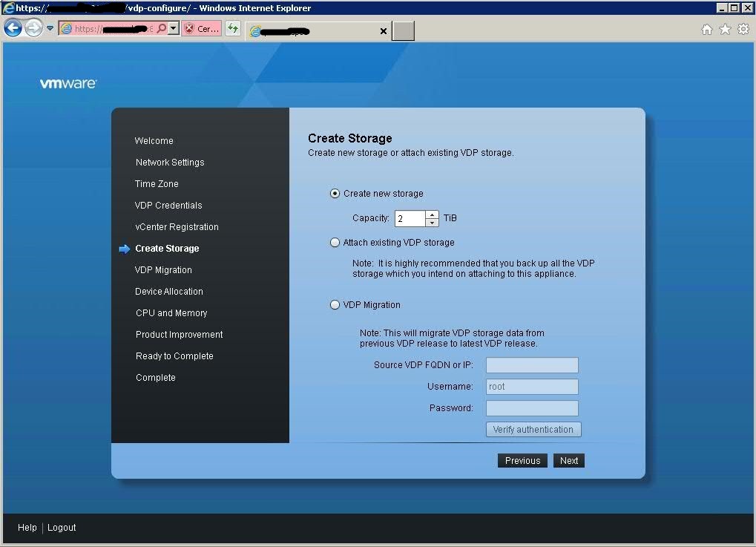Screen dimensions: 756x547
Task: Open the Help link in the footer
Action: click(x=27, y=528)
